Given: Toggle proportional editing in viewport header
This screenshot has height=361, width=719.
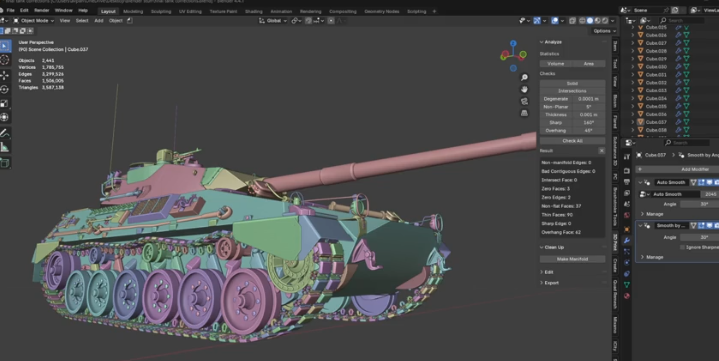Looking at the screenshot, I should 331,21.
